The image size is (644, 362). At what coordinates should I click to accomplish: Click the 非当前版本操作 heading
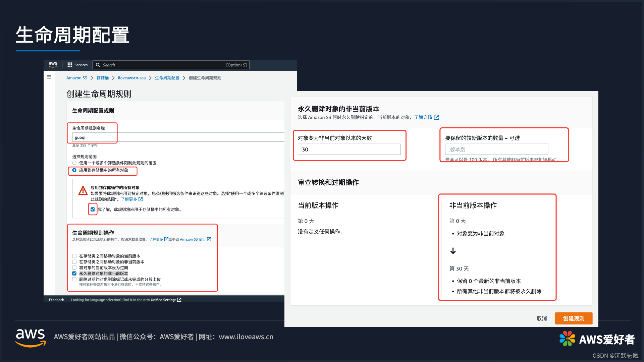pyautogui.click(x=473, y=205)
